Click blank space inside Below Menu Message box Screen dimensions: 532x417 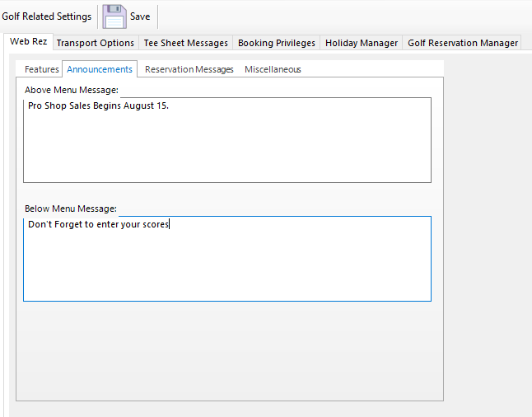click(x=226, y=268)
